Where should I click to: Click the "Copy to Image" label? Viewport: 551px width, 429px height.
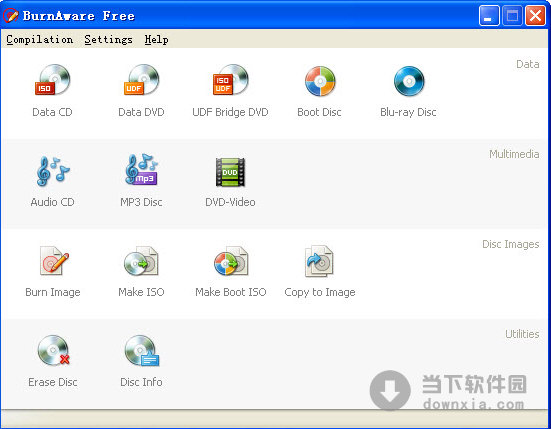click(x=320, y=292)
